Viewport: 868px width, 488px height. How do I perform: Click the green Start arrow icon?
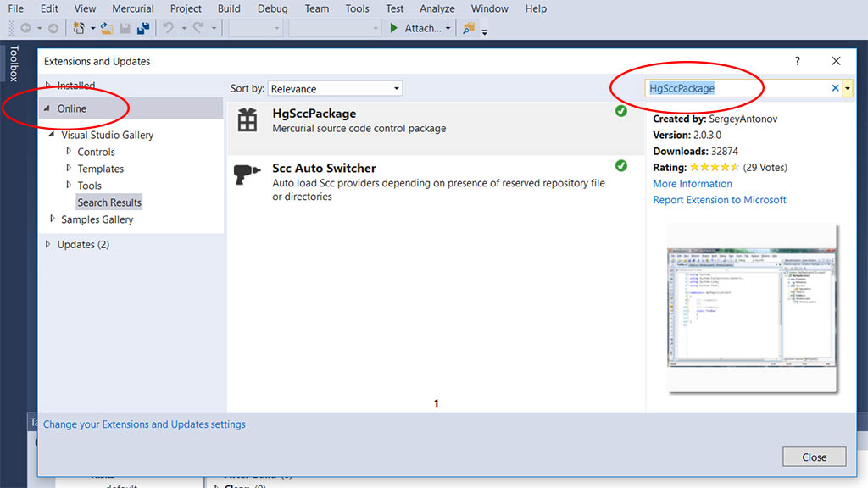393,28
